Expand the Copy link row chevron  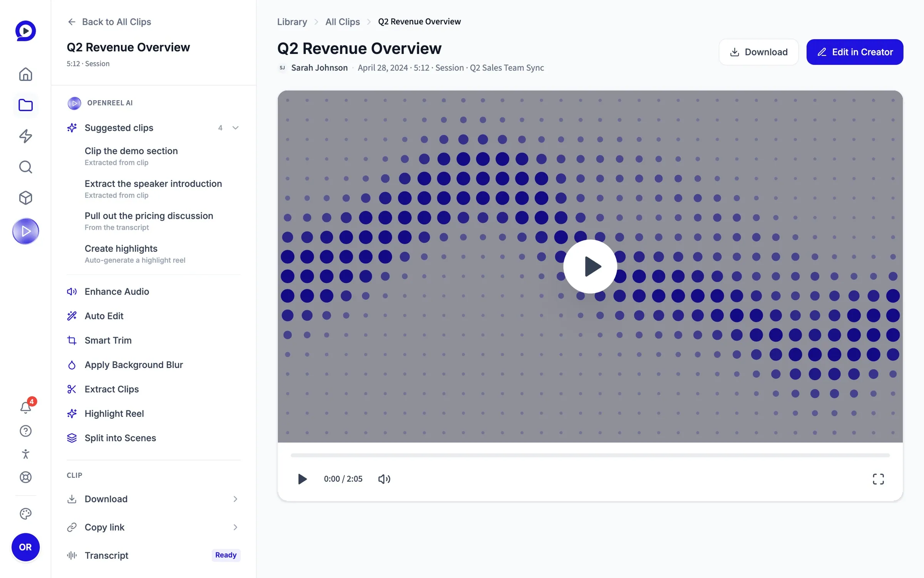pyautogui.click(x=235, y=527)
